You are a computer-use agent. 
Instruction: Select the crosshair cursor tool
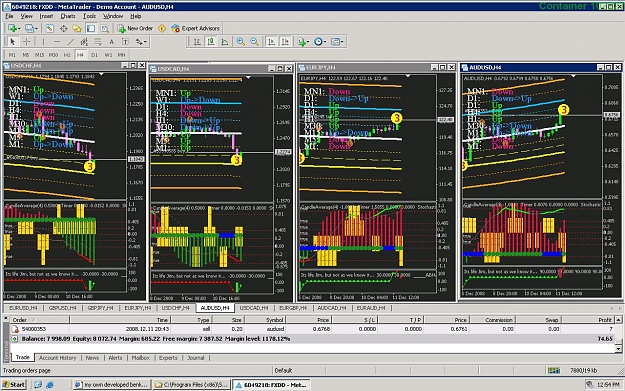pos(26,41)
